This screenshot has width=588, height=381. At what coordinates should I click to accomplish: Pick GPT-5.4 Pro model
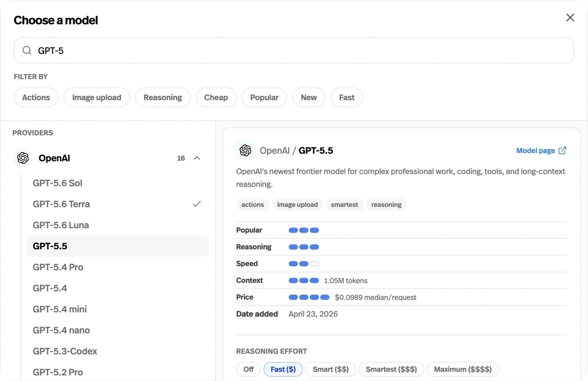[x=117, y=267]
